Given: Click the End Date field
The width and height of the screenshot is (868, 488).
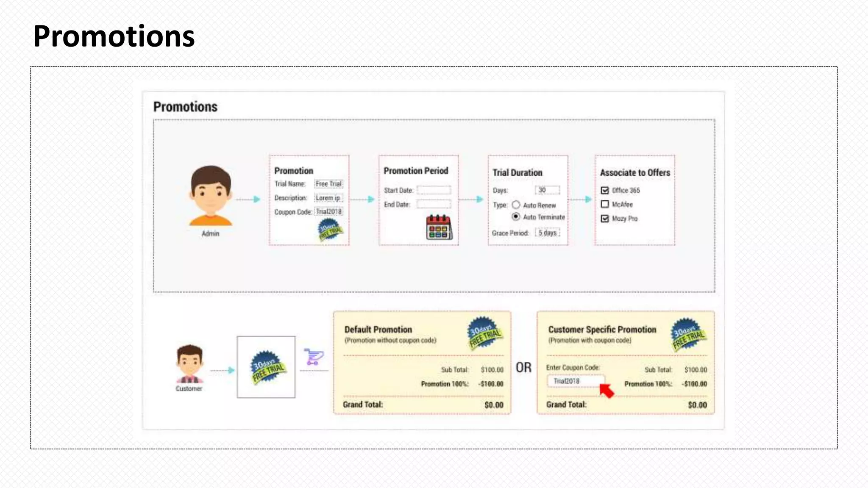Looking at the screenshot, I should [x=434, y=204].
